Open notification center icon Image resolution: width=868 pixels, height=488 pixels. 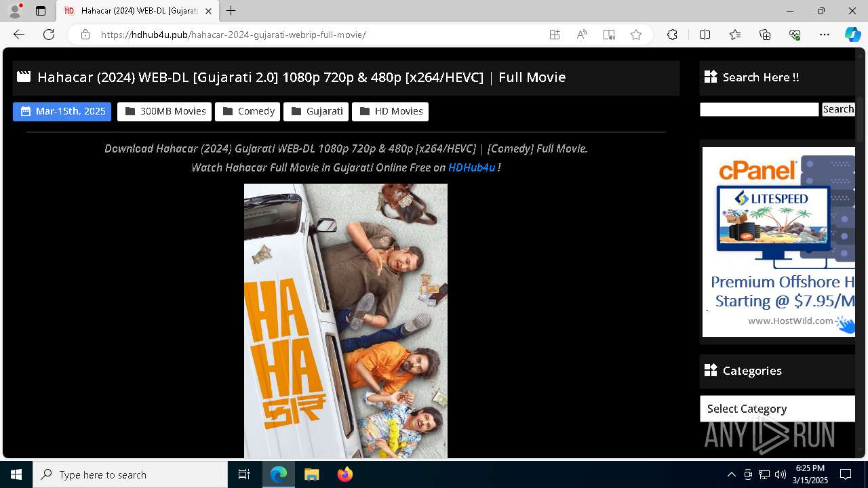point(846,474)
